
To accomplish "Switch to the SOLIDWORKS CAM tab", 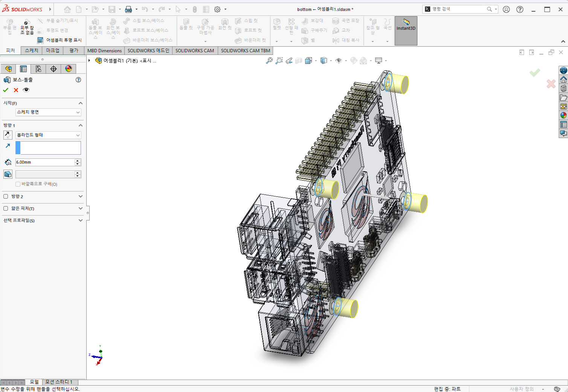I will tap(195, 50).
